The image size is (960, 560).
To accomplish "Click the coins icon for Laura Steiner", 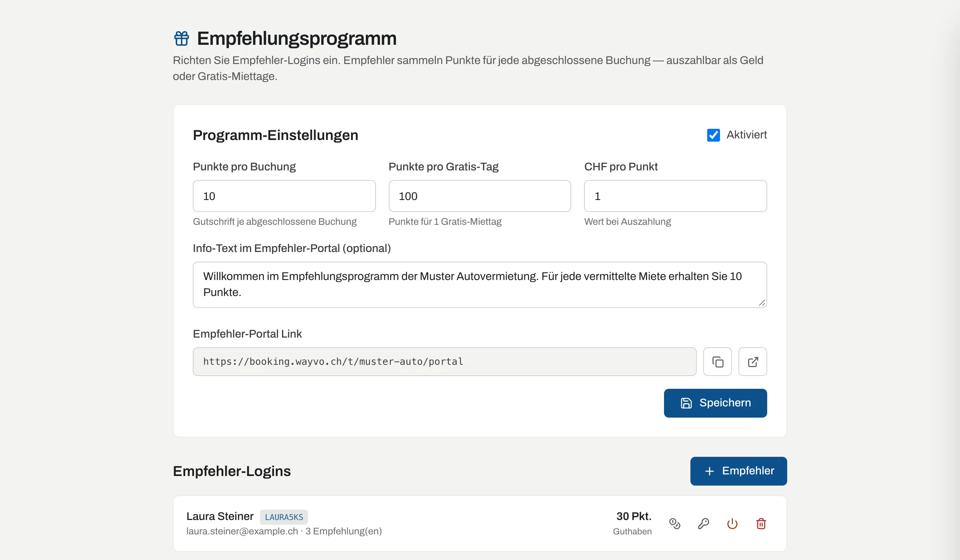I will click(675, 524).
